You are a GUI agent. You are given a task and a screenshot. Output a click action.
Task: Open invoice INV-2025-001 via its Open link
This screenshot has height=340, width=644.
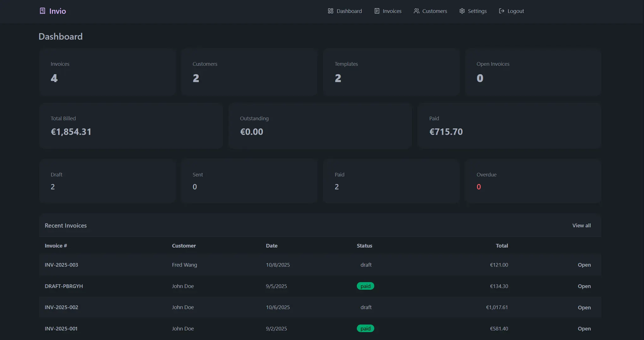pyautogui.click(x=584, y=329)
